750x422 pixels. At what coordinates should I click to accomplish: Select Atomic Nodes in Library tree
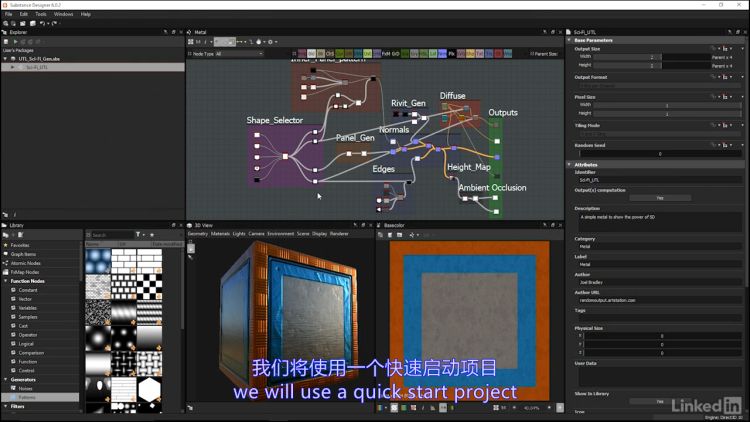click(25, 263)
